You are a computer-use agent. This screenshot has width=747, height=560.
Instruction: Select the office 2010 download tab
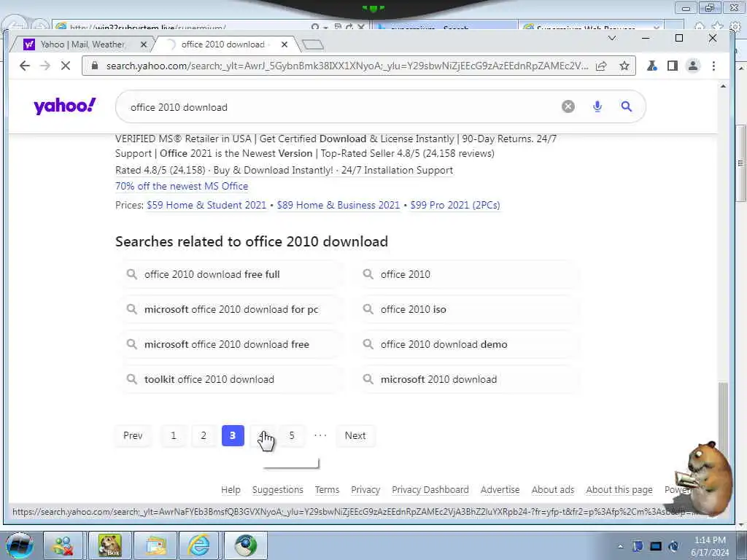click(224, 44)
